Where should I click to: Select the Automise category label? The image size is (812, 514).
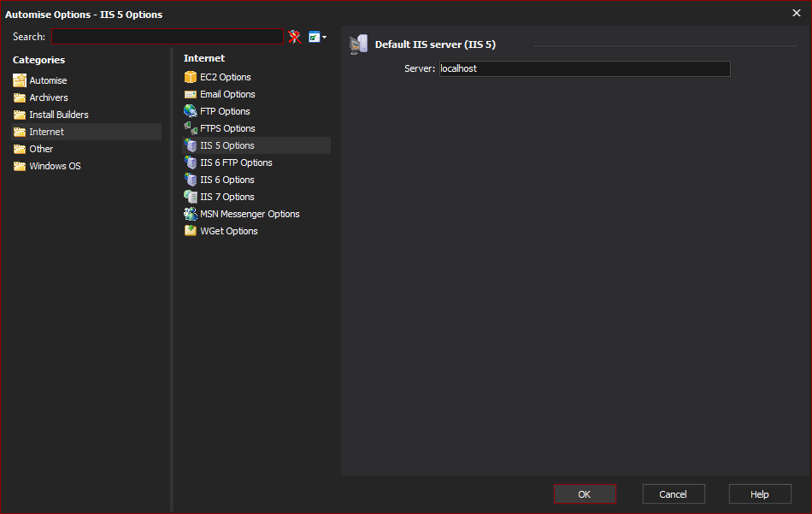[x=48, y=80]
